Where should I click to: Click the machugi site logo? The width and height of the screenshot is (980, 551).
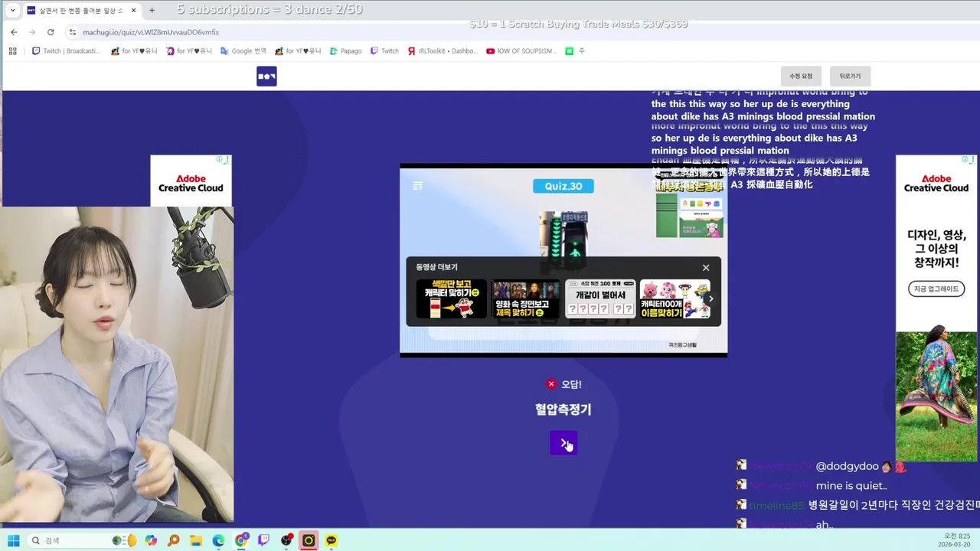tap(266, 77)
